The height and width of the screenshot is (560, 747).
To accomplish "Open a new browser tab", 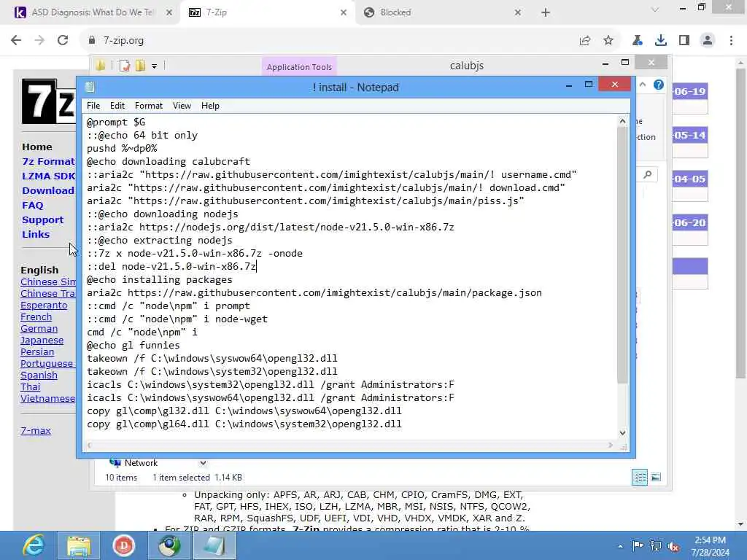I will [x=546, y=12].
